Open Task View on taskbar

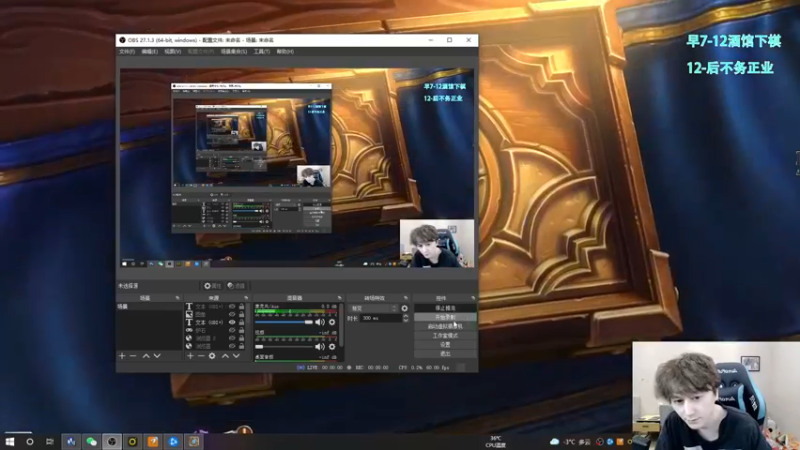(x=49, y=441)
